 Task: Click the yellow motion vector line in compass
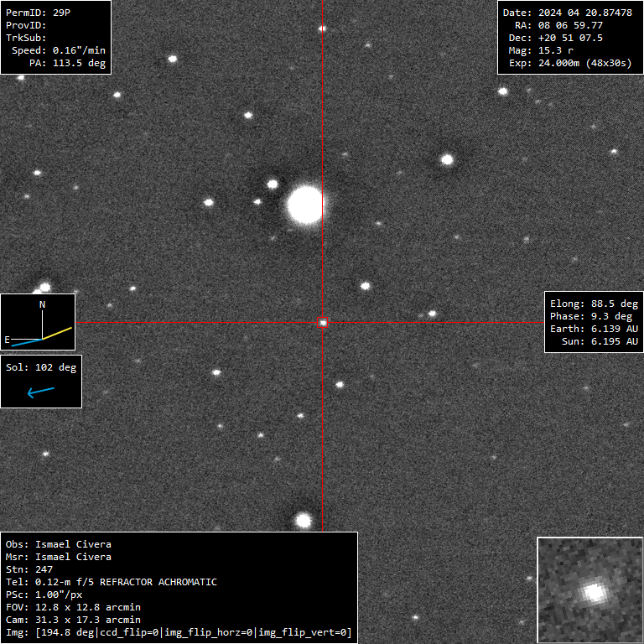[x=58, y=333]
